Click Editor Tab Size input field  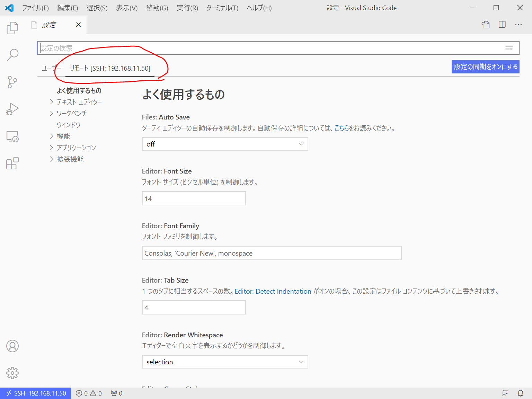click(x=194, y=308)
